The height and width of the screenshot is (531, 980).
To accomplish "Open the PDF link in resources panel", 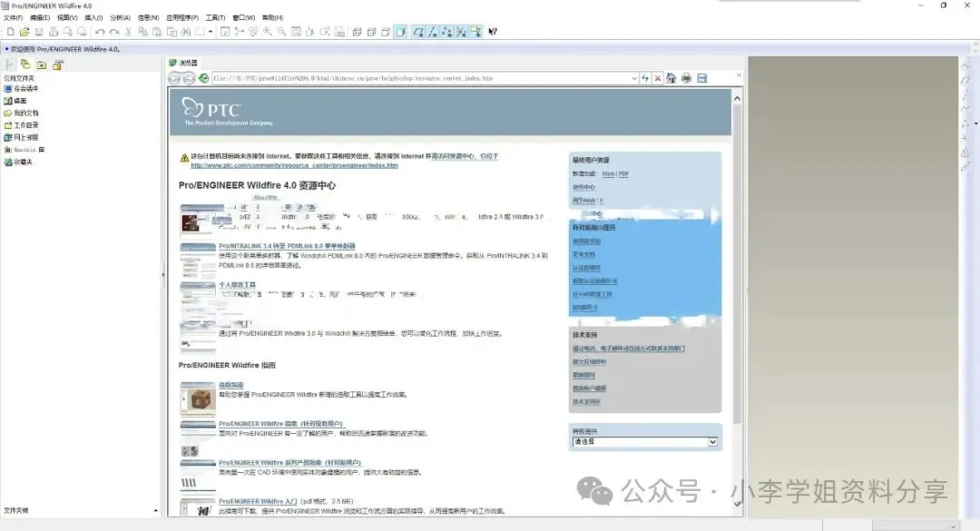I will coord(623,174).
